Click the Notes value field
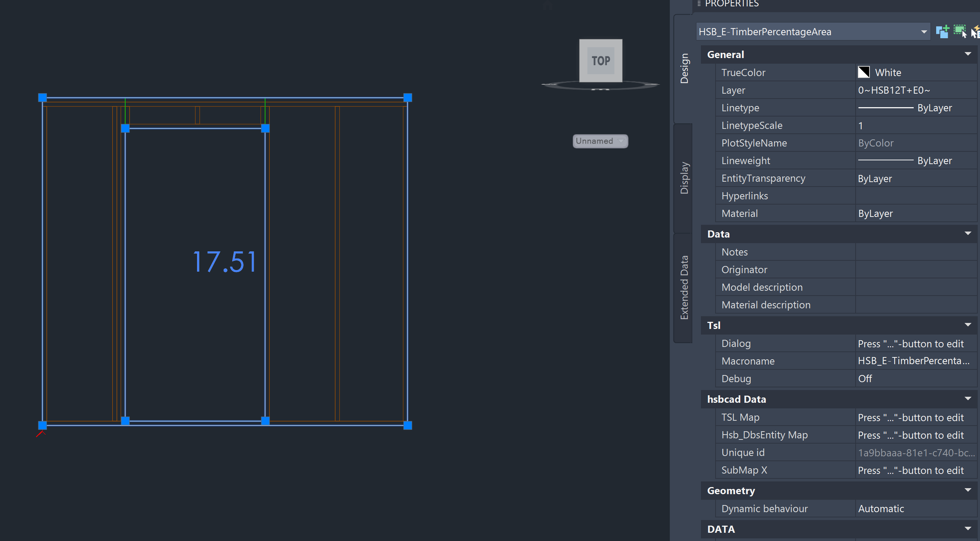 915,252
